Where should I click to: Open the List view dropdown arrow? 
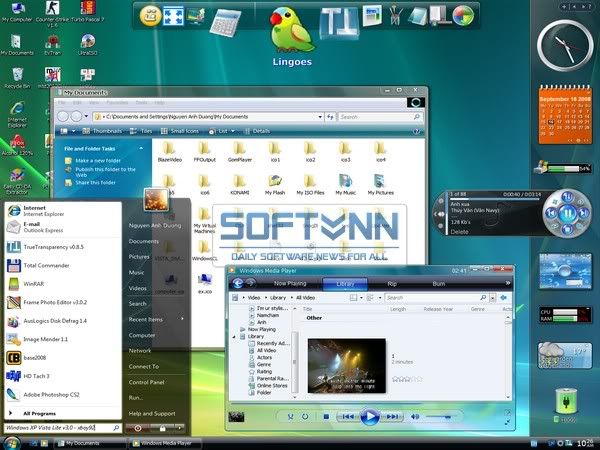(x=233, y=131)
